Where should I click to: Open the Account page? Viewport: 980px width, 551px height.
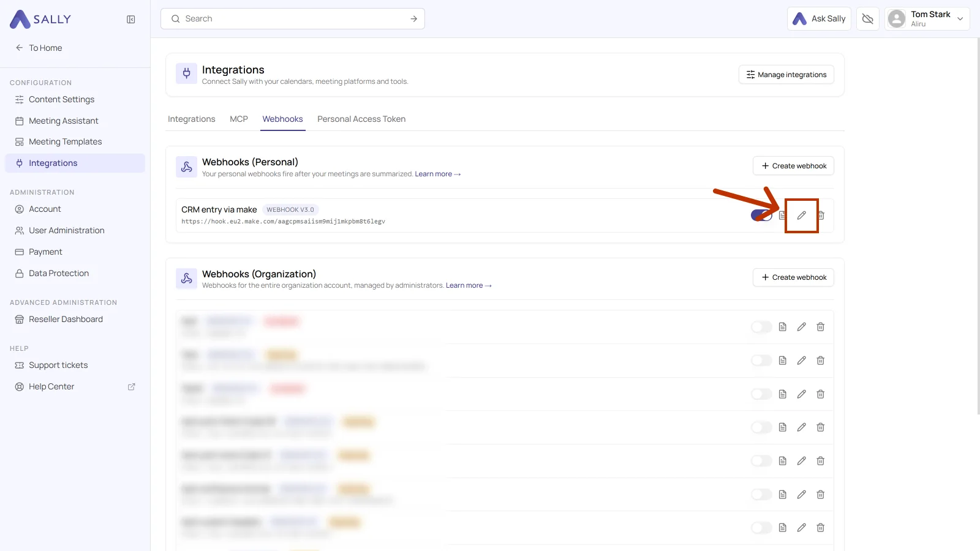pos(75,209)
